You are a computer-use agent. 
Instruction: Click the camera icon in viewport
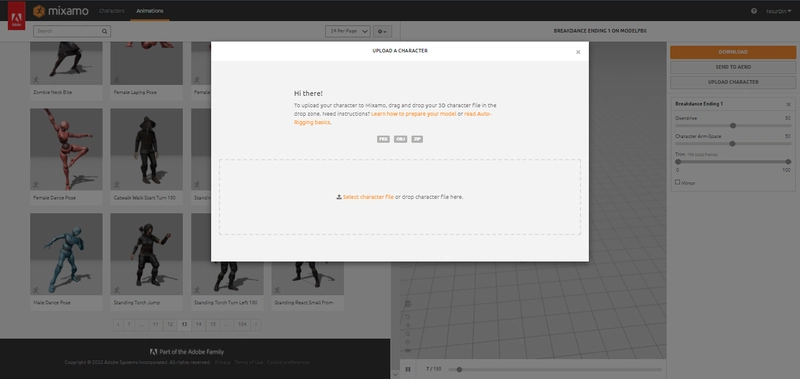(408, 350)
